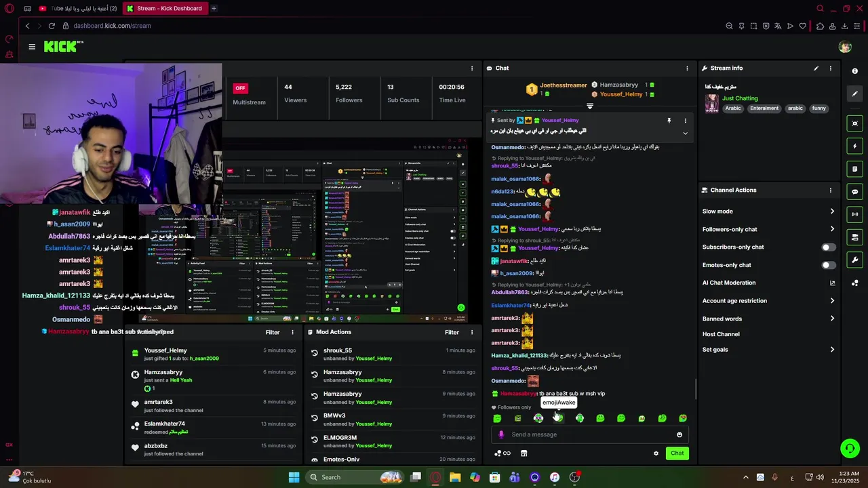
Task: Click the wrench icon in right sidebar
Action: click(x=854, y=260)
